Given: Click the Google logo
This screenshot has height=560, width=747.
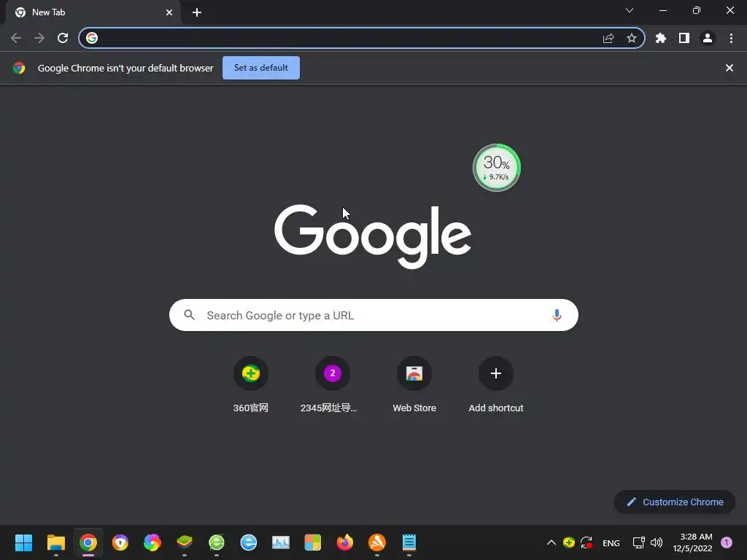Looking at the screenshot, I should pos(373,237).
